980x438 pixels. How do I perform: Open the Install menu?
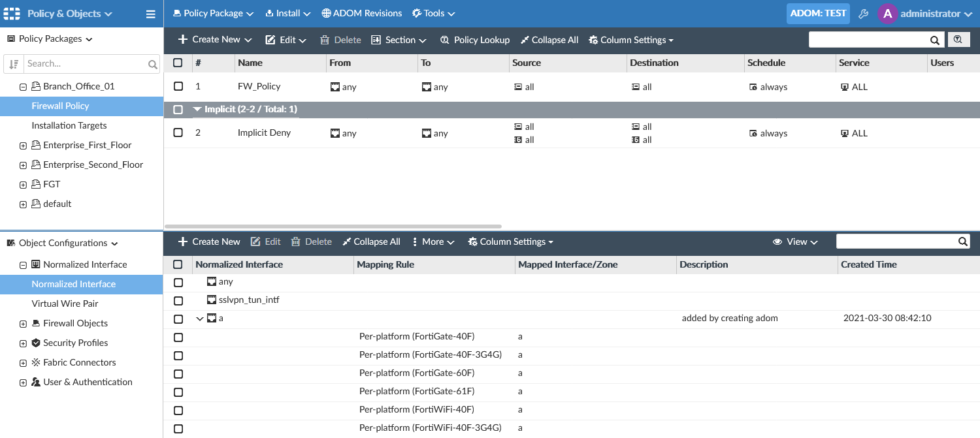click(288, 13)
